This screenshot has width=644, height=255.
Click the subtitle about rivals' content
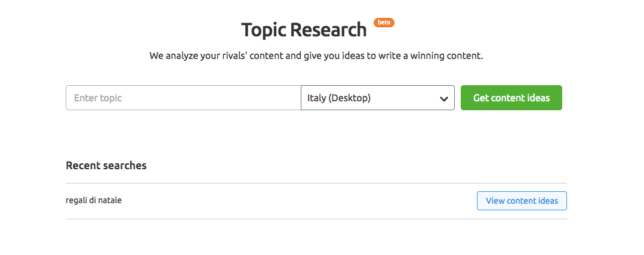pos(316,57)
